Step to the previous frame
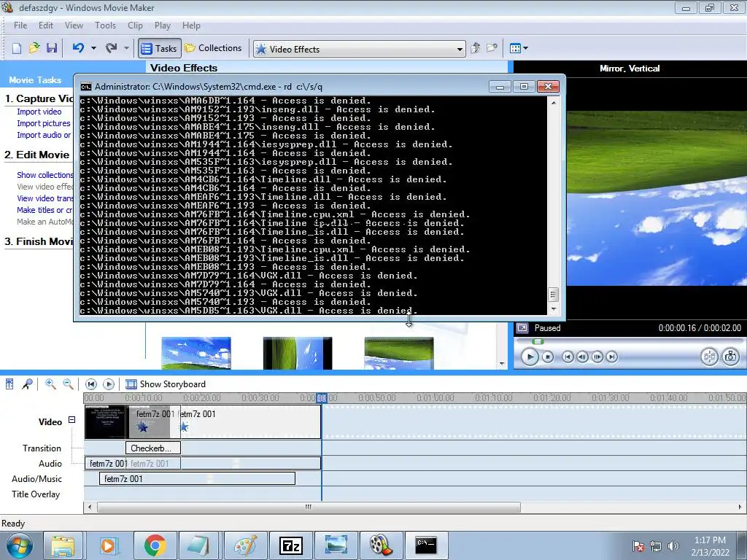This screenshot has height=560, width=747. pos(582,357)
